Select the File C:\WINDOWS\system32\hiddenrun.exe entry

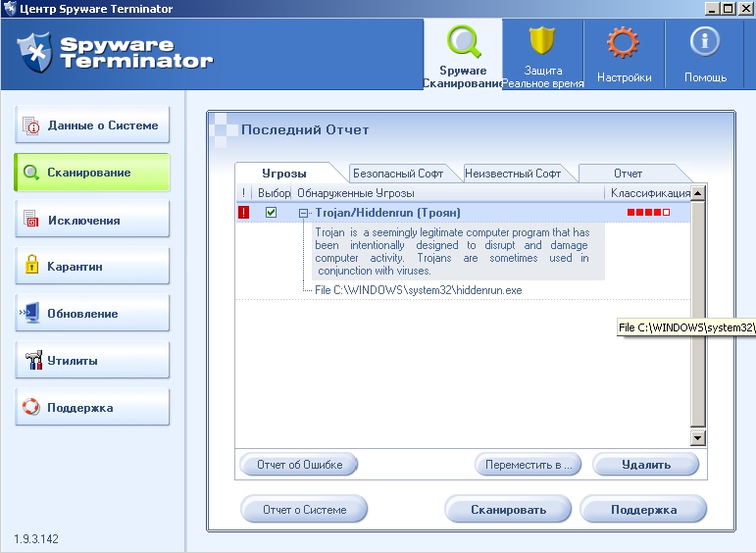418,290
